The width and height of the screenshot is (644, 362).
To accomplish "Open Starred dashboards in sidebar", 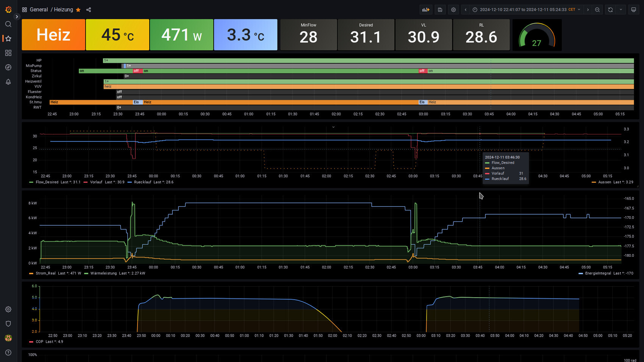I will (8, 39).
